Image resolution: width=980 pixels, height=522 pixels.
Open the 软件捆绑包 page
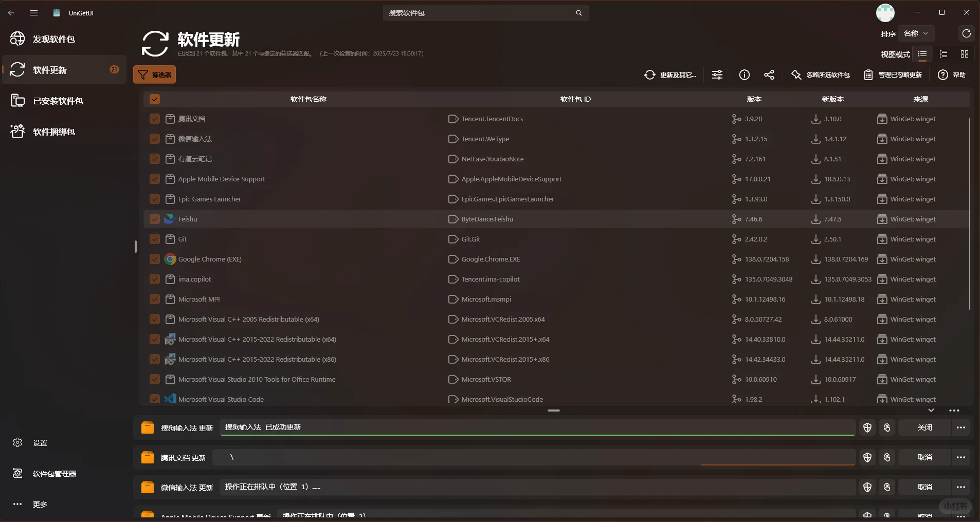[x=64, y=132]
